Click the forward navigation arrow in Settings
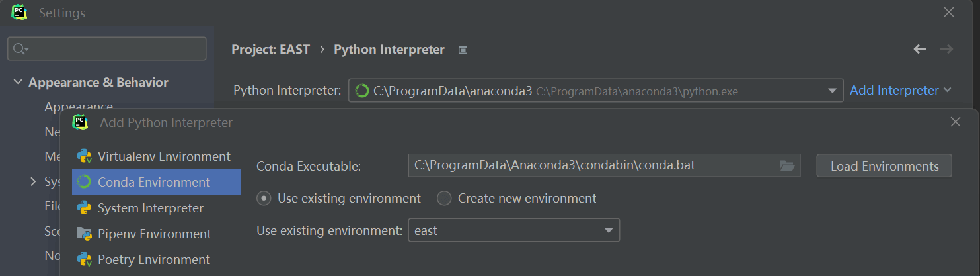This screenshot has width=980, height=276. tap(947, 50)
